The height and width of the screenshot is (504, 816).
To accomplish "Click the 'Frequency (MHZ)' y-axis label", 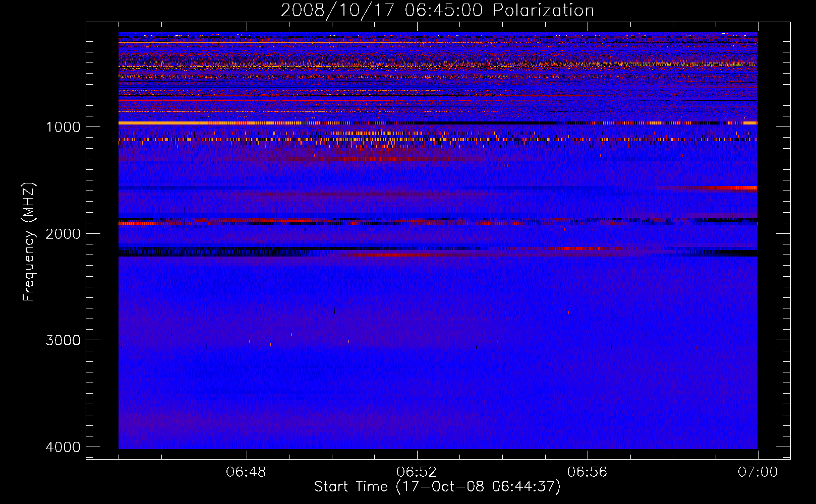I will pyautogui.click(x=29, y=242).
